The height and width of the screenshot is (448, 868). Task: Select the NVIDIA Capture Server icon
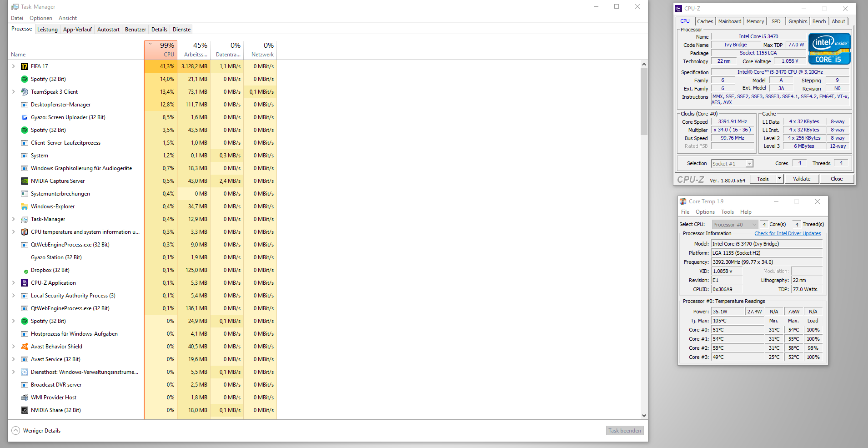tap(25, 181)
